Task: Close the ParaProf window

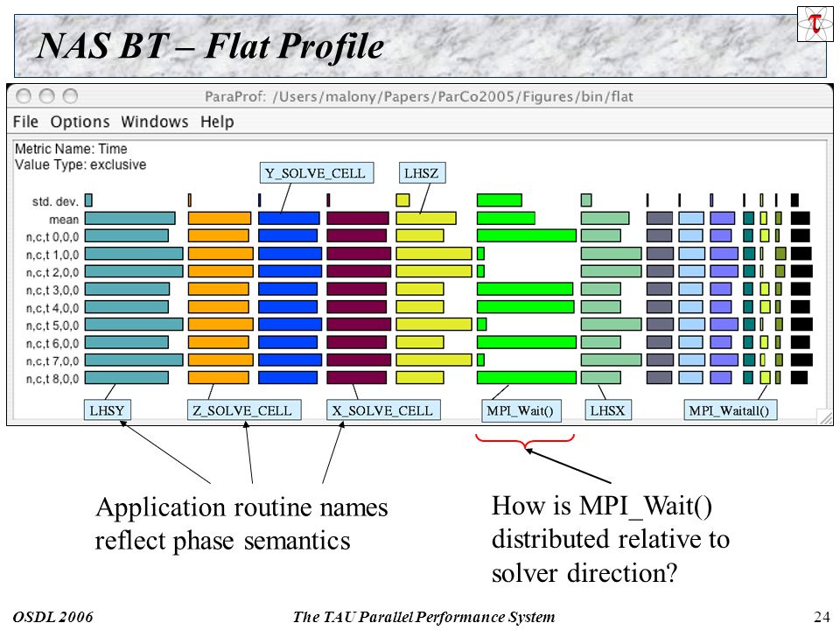Action: point(24,96)
